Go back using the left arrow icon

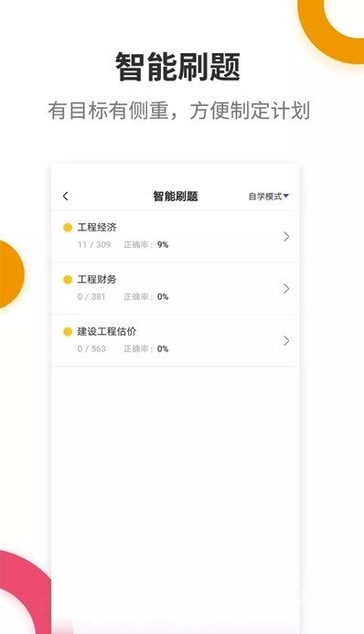tap(66, 196)
